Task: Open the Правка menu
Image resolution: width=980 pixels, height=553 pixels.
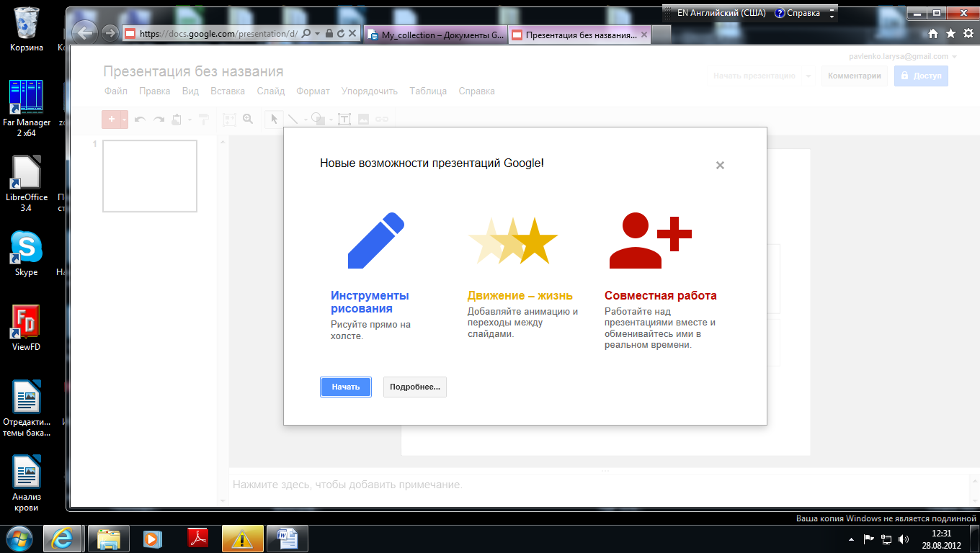Action: [x=154, y=91]
